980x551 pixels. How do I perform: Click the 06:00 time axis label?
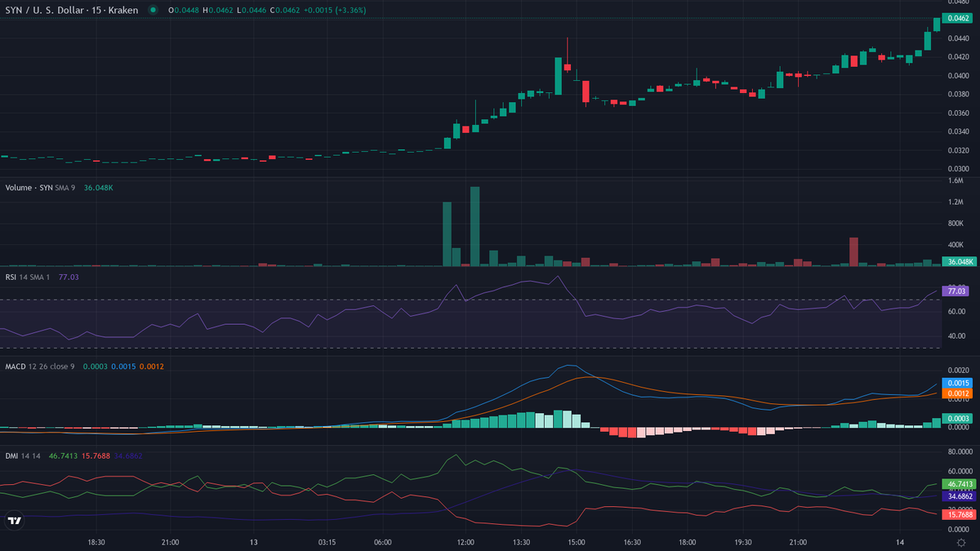[x=382, y=542]
